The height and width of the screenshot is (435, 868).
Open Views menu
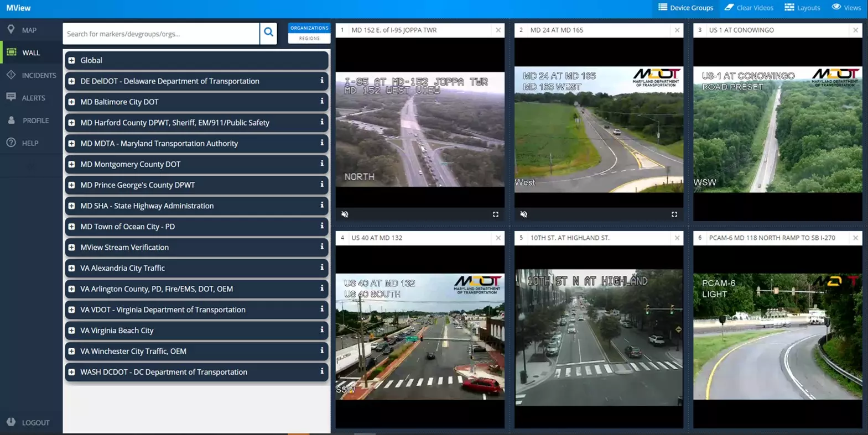point(846,8)
